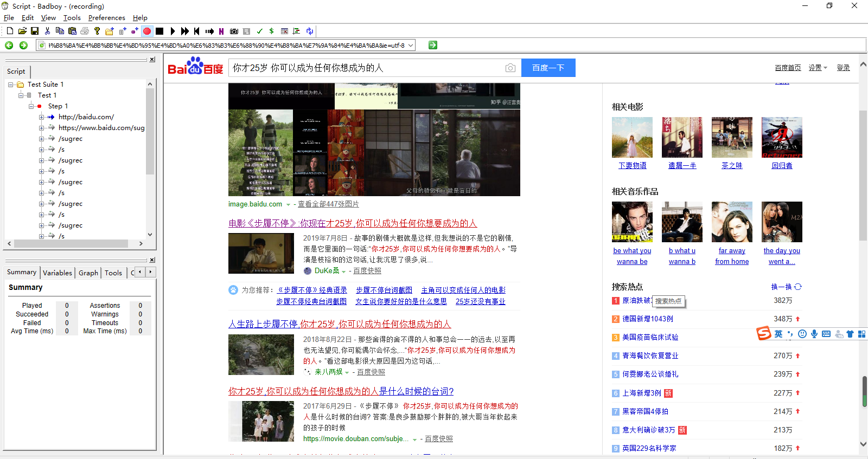
Task: Select the Step 1 tree item
Action: 58,106
